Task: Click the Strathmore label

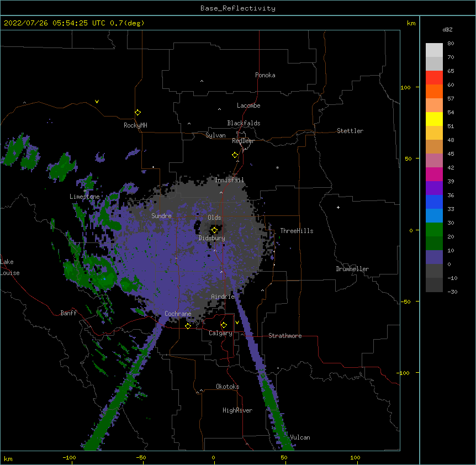Action: pos(285,336)
